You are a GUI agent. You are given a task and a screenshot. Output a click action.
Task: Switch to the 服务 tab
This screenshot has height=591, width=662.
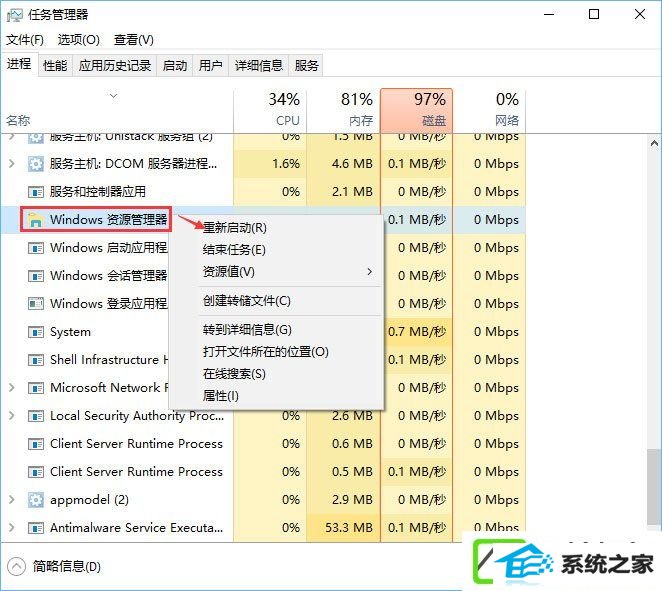306,65
